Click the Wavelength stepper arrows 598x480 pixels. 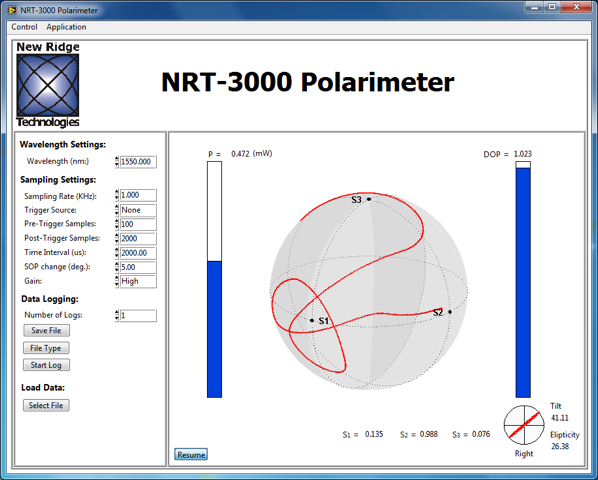[117, 162]
